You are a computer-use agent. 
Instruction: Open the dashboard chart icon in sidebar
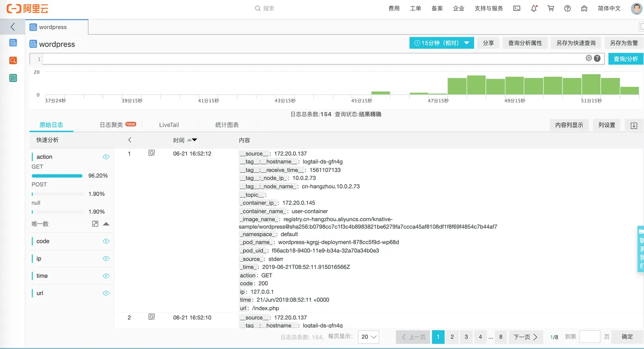tap(13, 78)
